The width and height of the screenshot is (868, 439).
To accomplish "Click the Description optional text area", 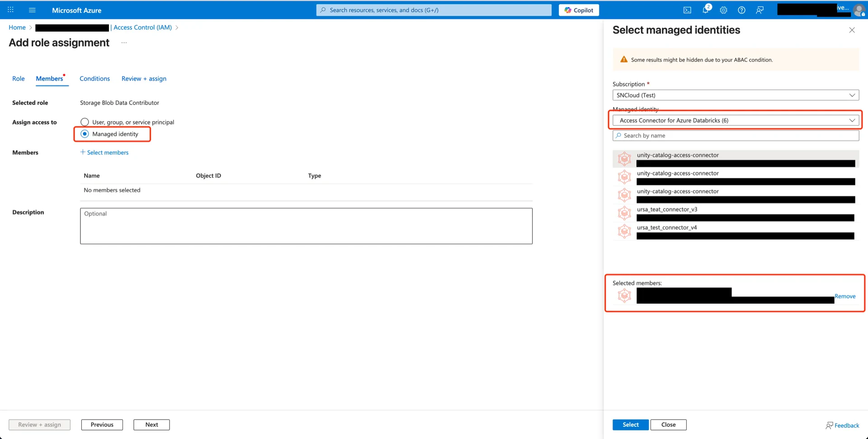I will 306,226.
